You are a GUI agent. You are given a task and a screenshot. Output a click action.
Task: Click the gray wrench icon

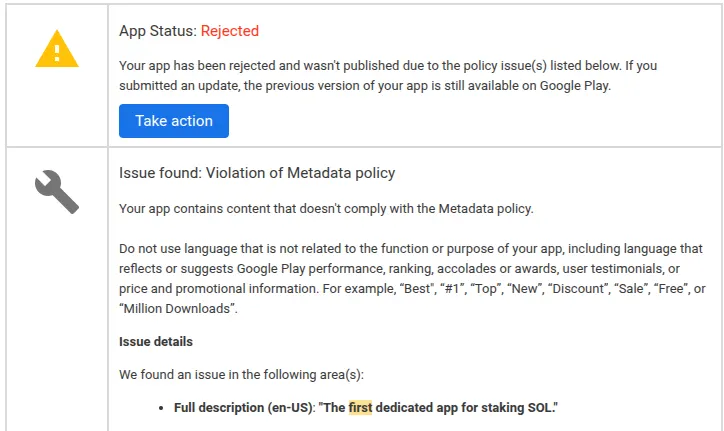pos(56,191)
